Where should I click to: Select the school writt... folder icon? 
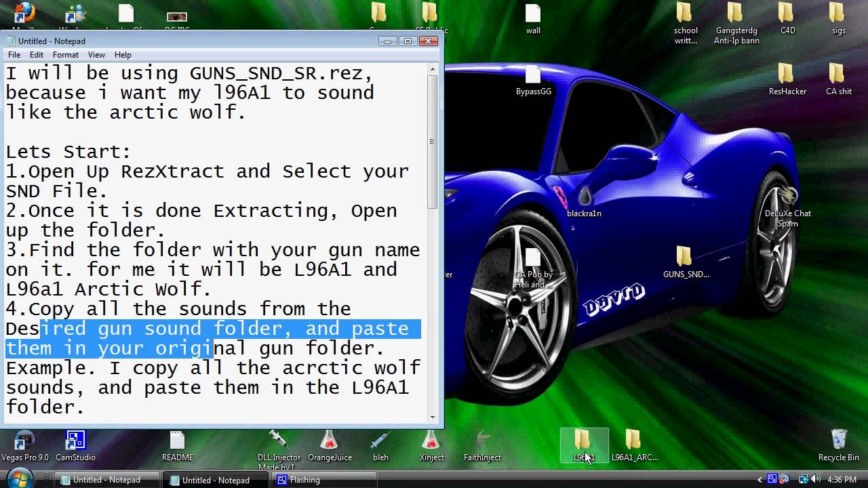(686, 23)
